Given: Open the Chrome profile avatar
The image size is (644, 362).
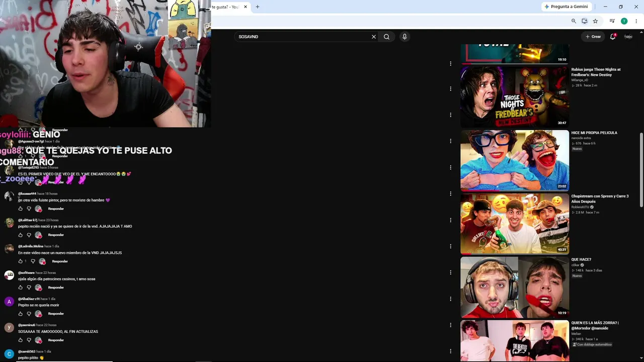Looking at the screenshot, I should pos(624,21).
